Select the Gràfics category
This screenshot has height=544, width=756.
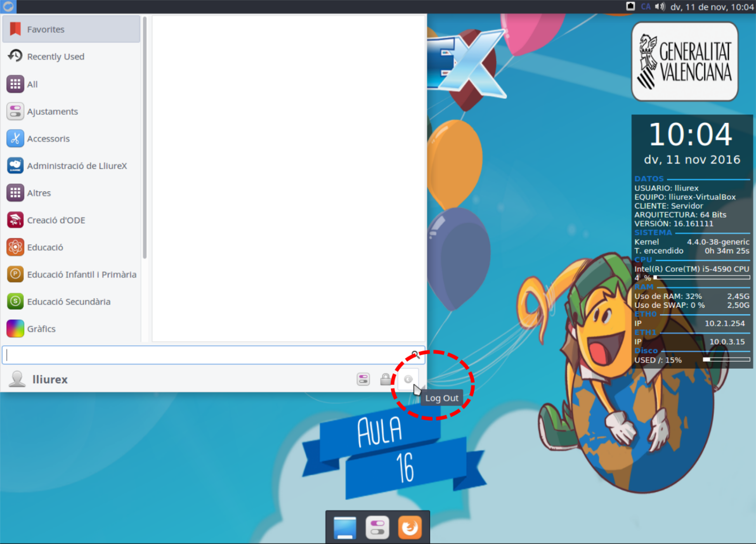71,329
